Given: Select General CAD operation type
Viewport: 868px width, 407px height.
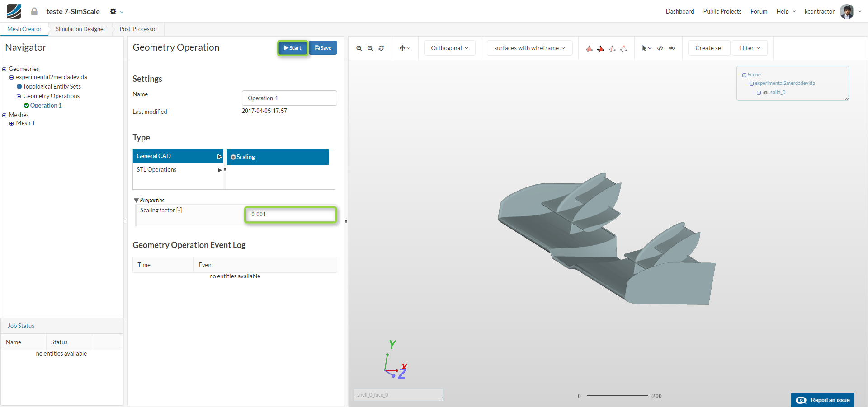Looking at the screenshot, I should click(178, 156).
